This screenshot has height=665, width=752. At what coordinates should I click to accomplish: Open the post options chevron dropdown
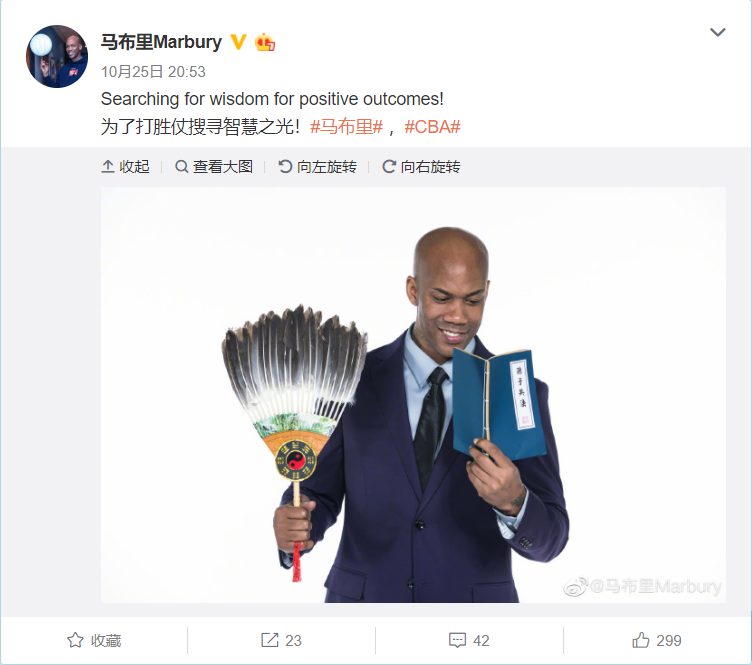717,32
